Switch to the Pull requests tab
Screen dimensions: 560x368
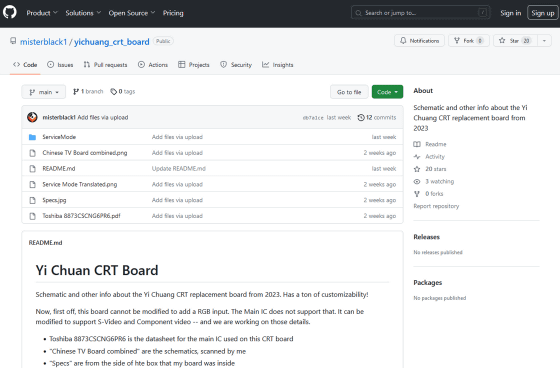(x=105, y=65)
